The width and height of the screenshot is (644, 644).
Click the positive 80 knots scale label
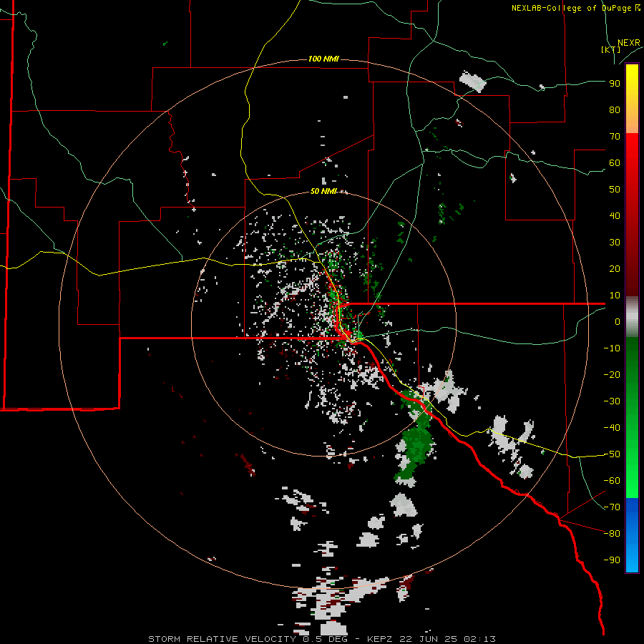(x=615, y=109)
